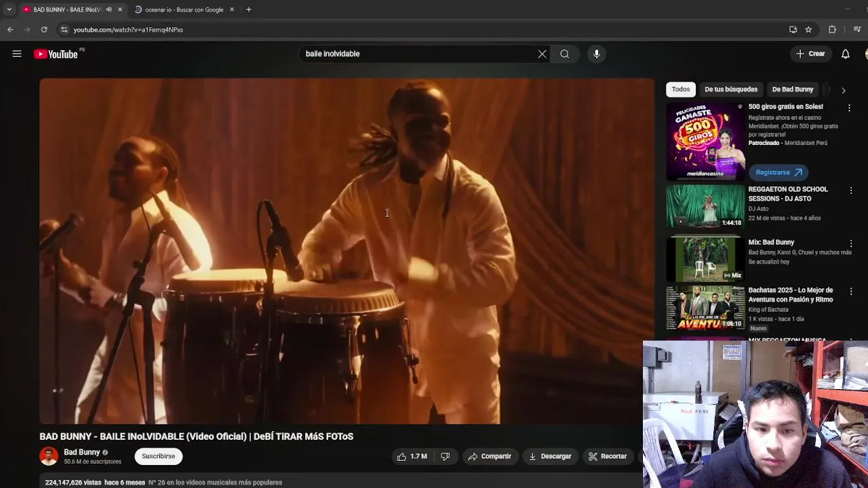Viewport: 868px width, 488px height.
Task: Reload the page in the browser
Action: 44,29
